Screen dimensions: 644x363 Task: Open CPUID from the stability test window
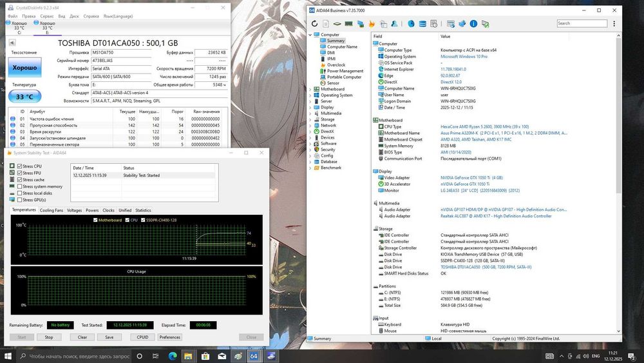[142, 337]
